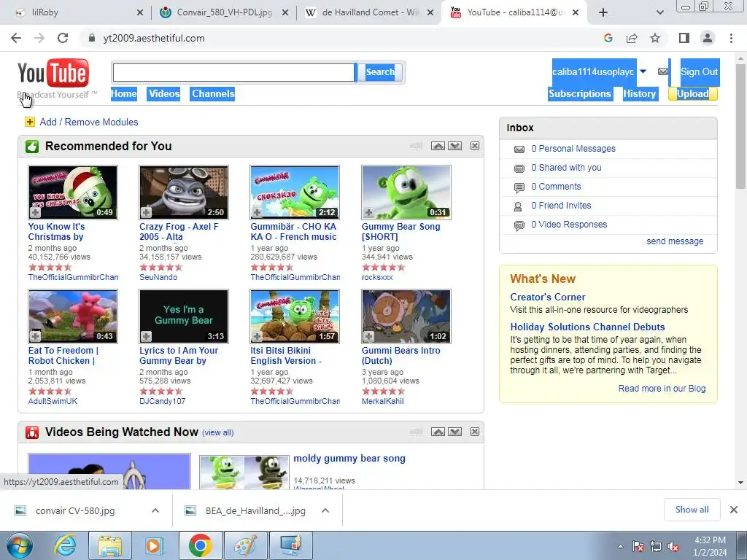Open the Subscriptions link

580,94
